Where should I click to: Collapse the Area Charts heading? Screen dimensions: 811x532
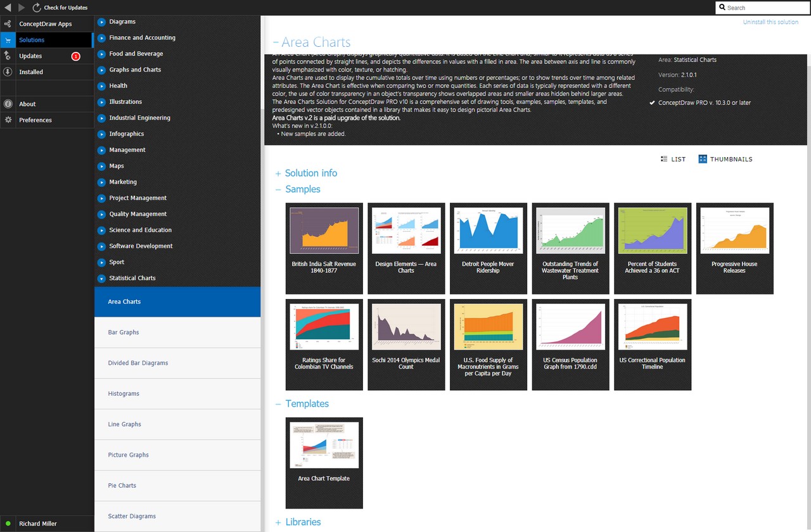click(276, 42)
